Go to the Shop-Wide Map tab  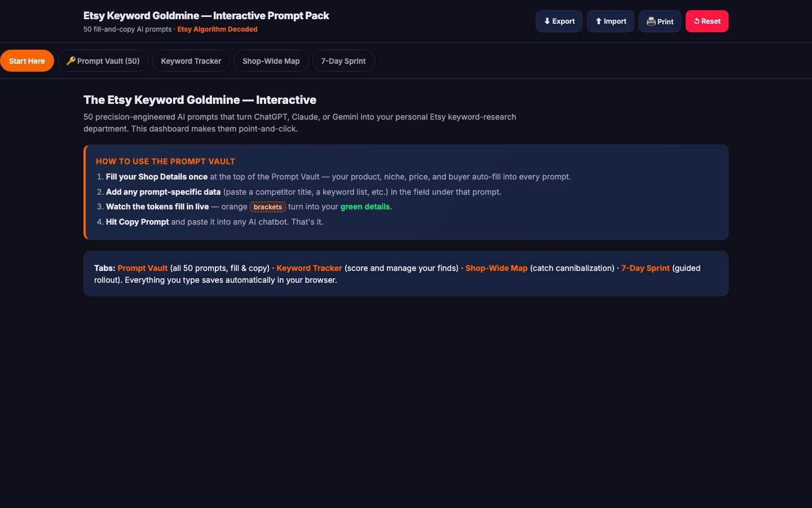[271, 61]
